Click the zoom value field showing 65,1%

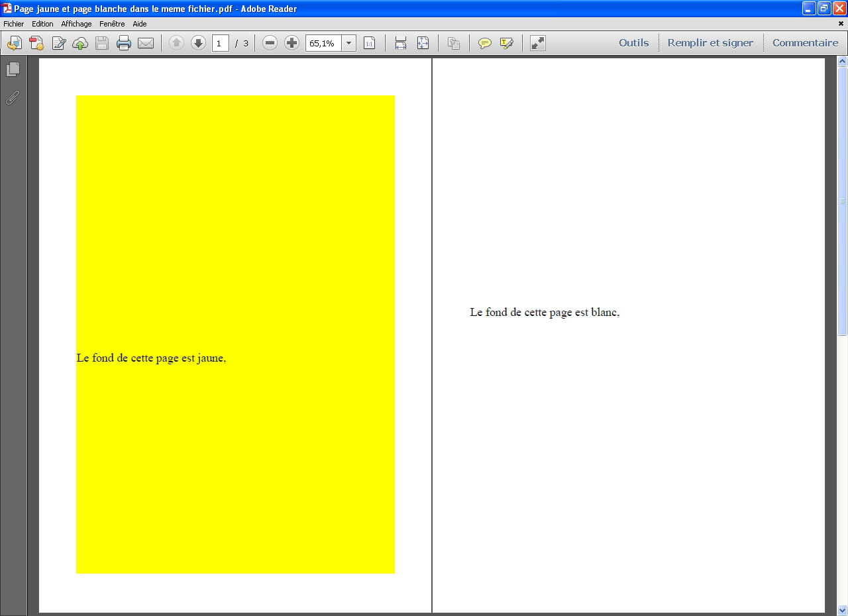pos(323,43)
